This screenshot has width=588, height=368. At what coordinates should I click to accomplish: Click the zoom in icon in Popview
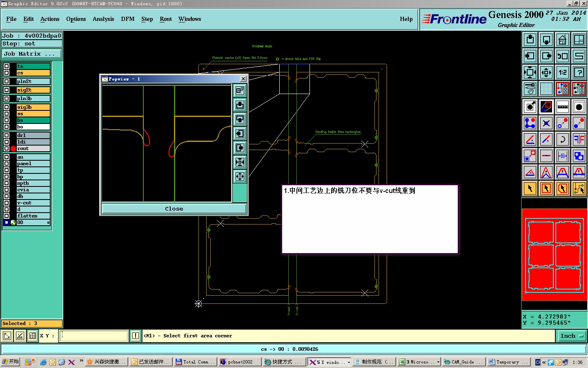click(x=240, y=162)
